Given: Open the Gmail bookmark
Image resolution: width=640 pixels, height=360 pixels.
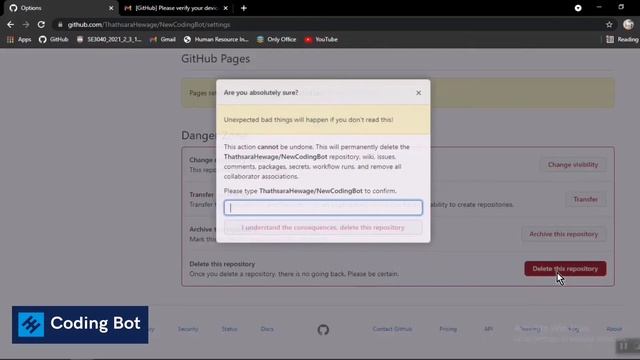Looking at the screenshot, I should pos(162,40).
